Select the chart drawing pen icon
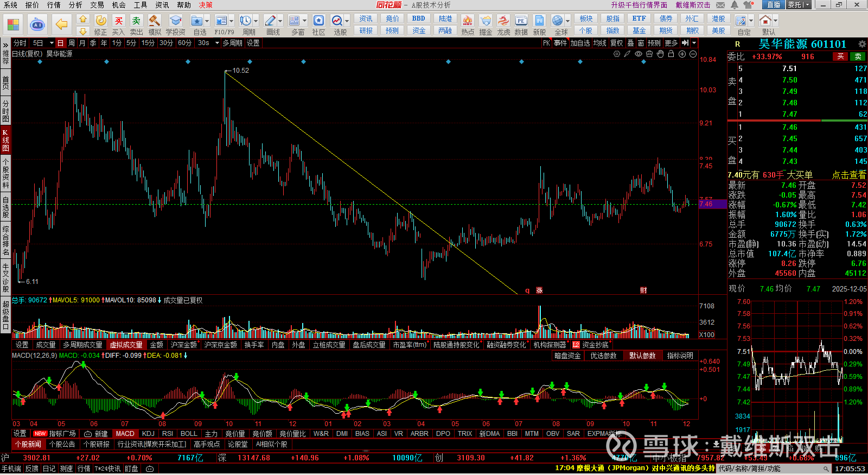 pos(628,54)
